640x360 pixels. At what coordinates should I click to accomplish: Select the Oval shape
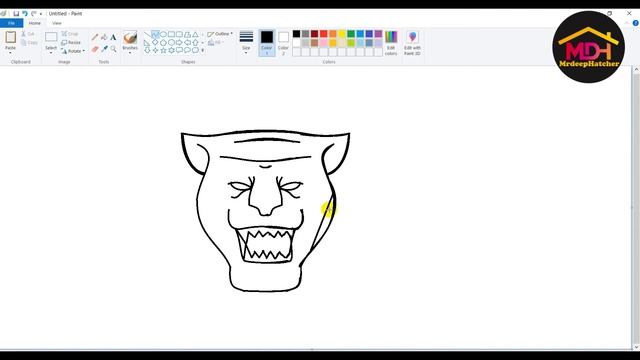(x=163, y=34)
